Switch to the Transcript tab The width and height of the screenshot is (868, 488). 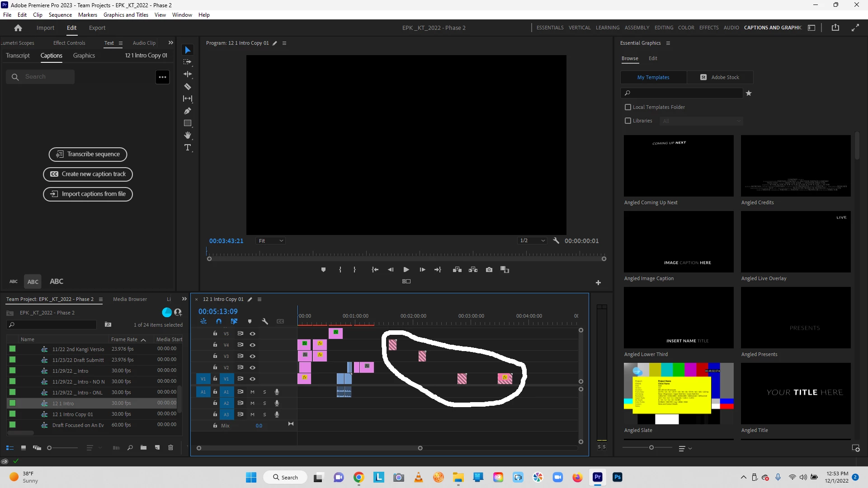[18, 56]
